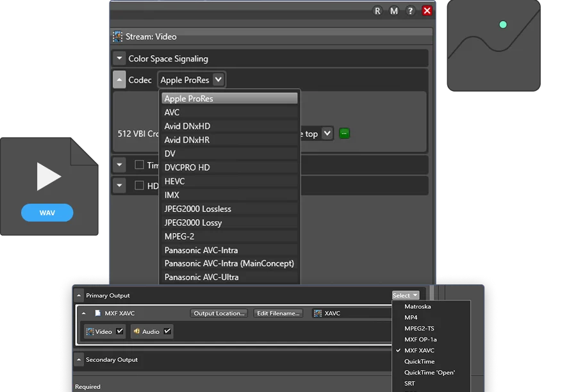Click the green minus button beside top dropdown
The height and width of the screenshot is (392, 562).
(x=344, y=133)
